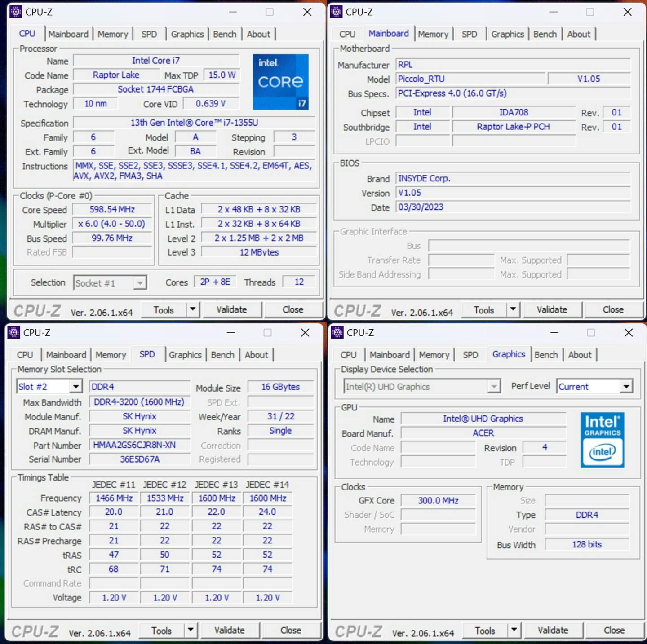
Task: Open Tools arrow menu in Mainboard window
Action: 513,309
